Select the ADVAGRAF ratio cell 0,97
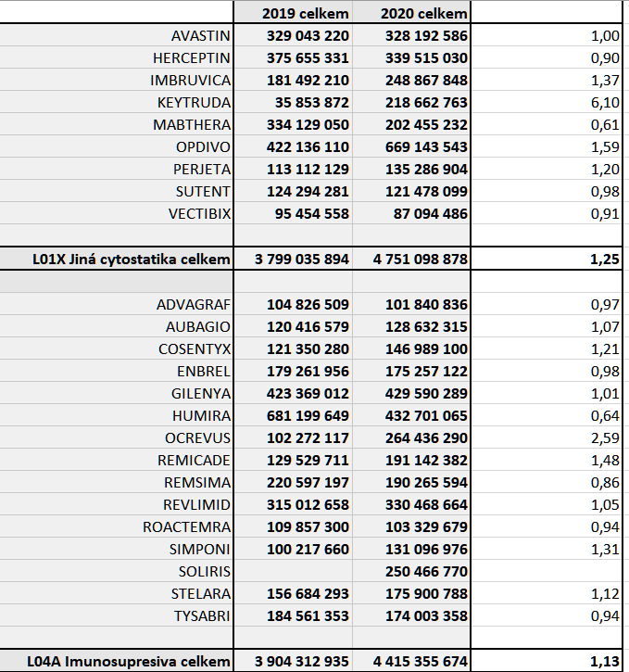The height and width of the screenshot is (672, 629). click(547, 304)
